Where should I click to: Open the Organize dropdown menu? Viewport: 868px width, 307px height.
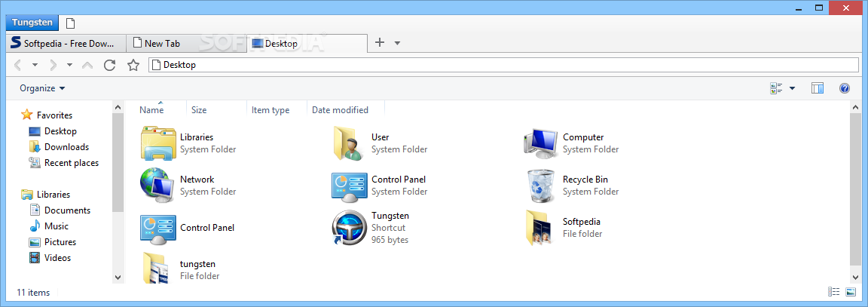pyautogui.click(x=42, y=88)
